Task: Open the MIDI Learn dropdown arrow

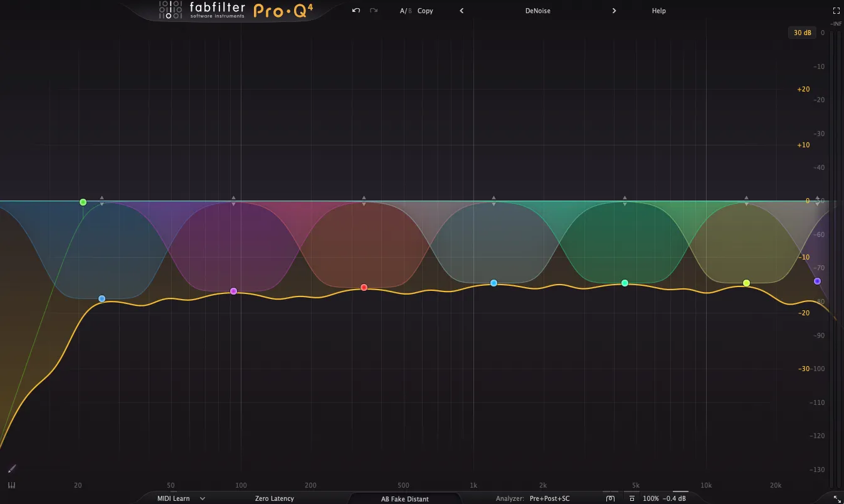Action: pos(203,499)
